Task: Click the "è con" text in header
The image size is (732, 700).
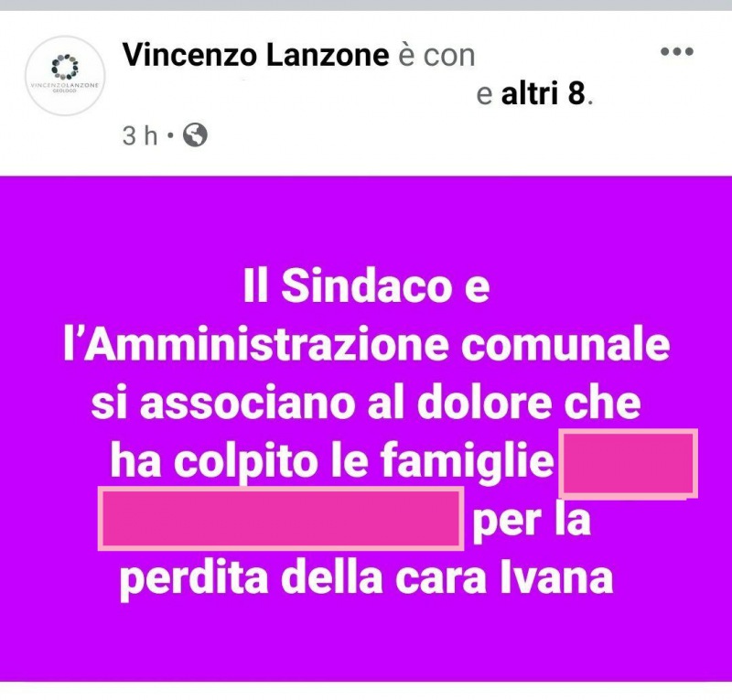Action: [x=436, y=55]
